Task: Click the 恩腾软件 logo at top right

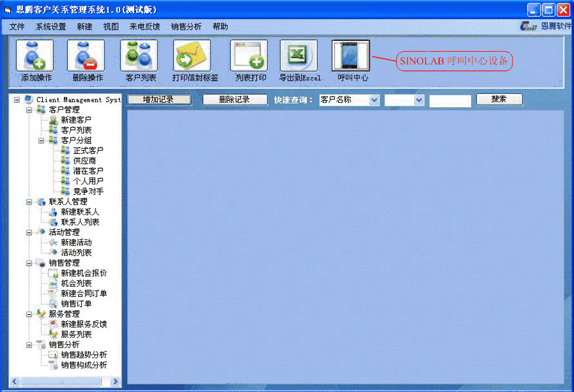Action: pyautogui.click(x=545, y=26)
